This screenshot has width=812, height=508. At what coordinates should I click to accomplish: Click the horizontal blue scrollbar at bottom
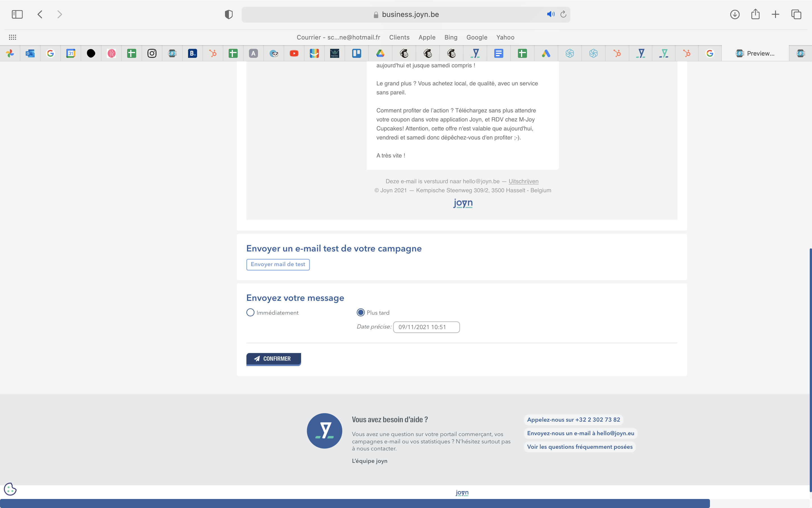[355, 503]
